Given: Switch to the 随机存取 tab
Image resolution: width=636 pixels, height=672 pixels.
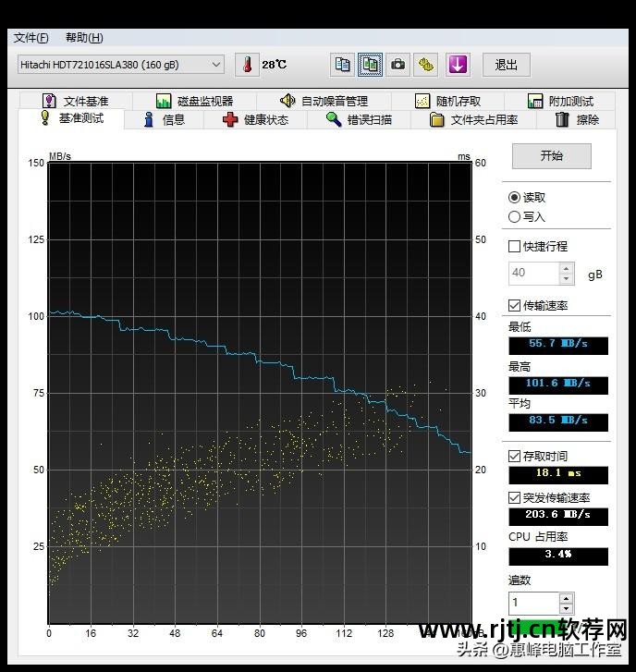Looking at the screenshot, I should pos(447,101).
